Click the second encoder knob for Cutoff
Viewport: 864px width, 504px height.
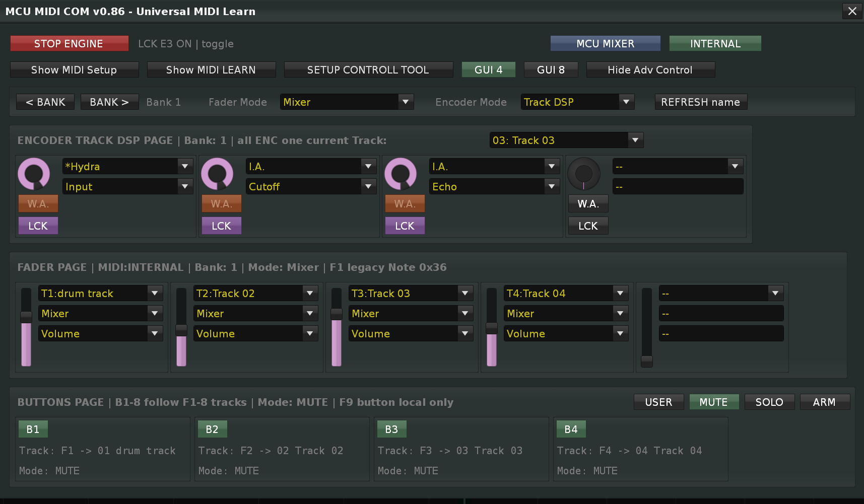(x=217, y=174)
